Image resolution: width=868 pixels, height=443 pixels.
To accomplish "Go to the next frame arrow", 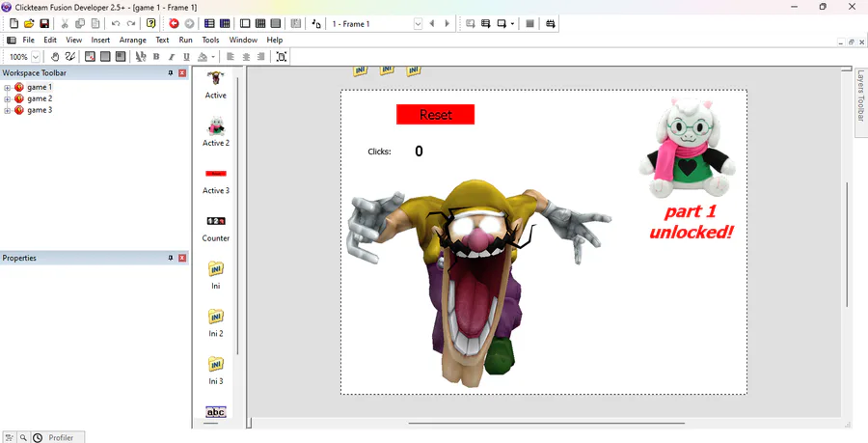I will pos(448,24).
